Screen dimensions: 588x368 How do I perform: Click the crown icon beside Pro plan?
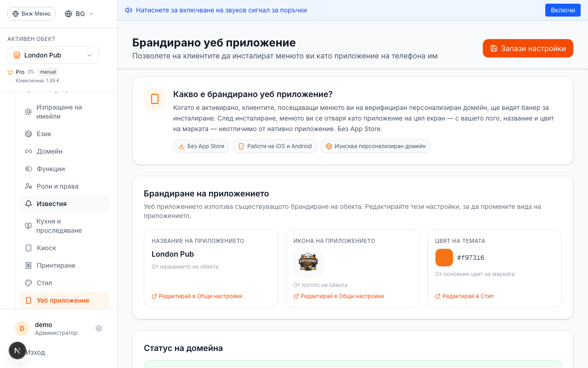pos(10,72)
